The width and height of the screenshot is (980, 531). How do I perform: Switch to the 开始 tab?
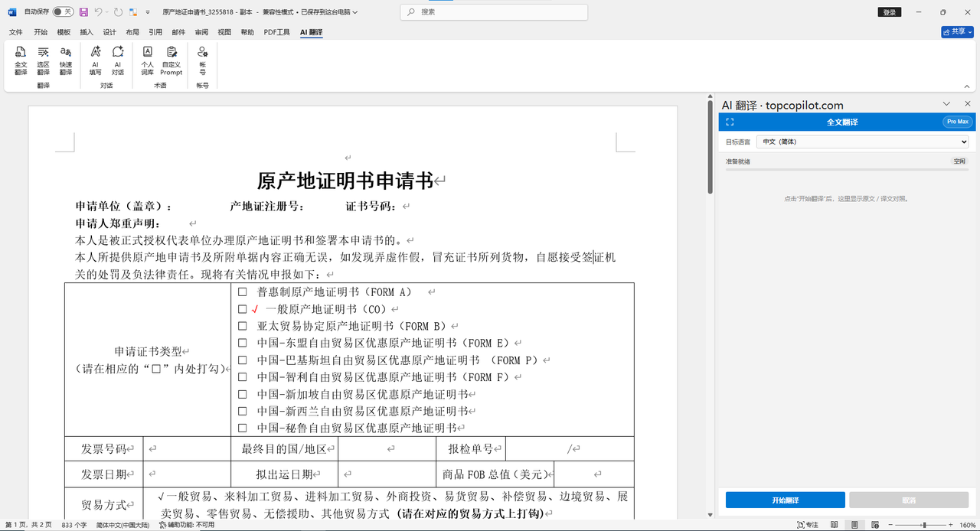point(41,32)
